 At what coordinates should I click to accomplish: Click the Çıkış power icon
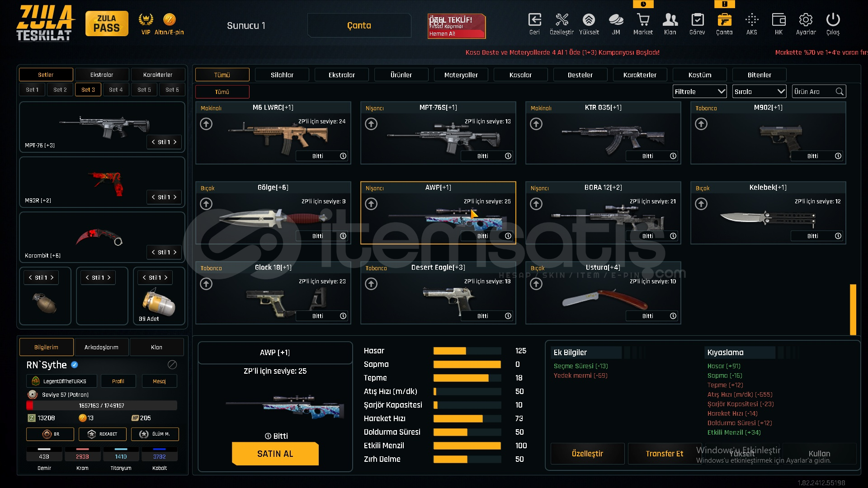click(833, 20)
